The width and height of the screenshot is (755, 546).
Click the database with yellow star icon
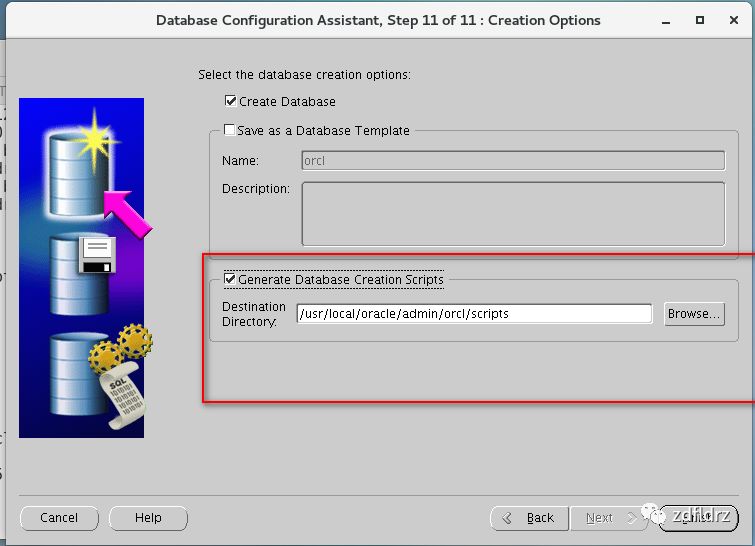(81, 166)
